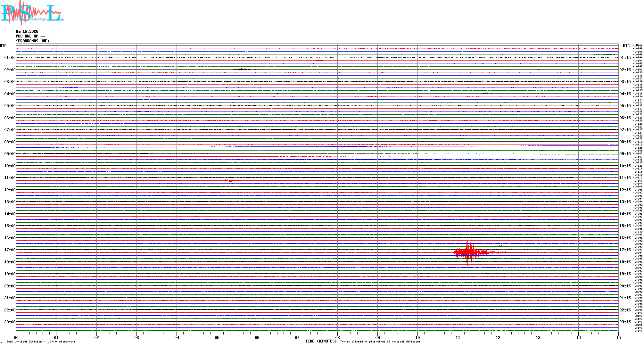
Task: Click the 17:00 left hour label
Action: click(10, 250)
